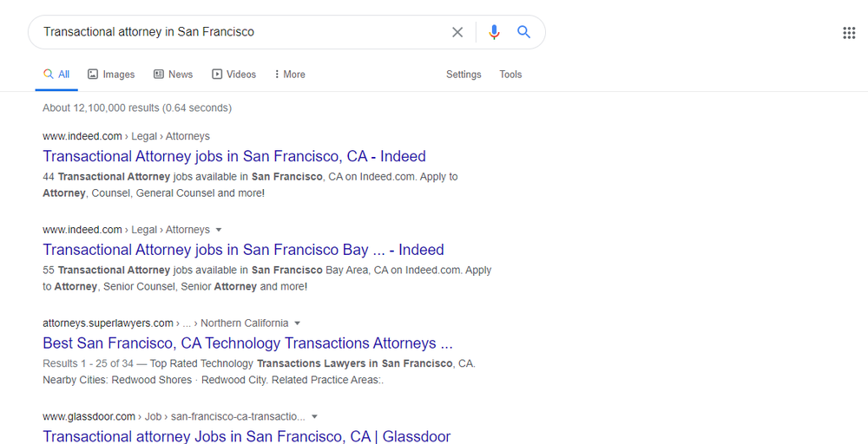The height and width of the screenshot is (444, 868).
Task: Clear the search box with the X icon
Action: click(x=457, y=32)
